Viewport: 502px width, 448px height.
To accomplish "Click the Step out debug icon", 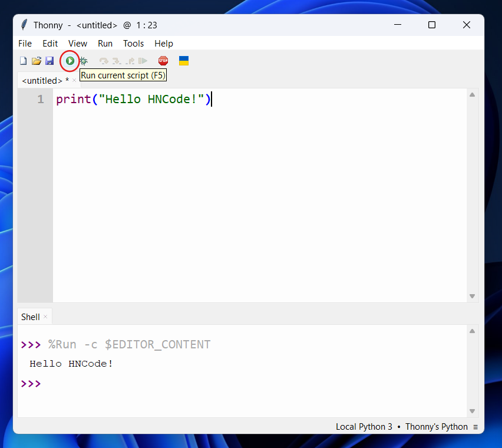I will tap(130, 61).
